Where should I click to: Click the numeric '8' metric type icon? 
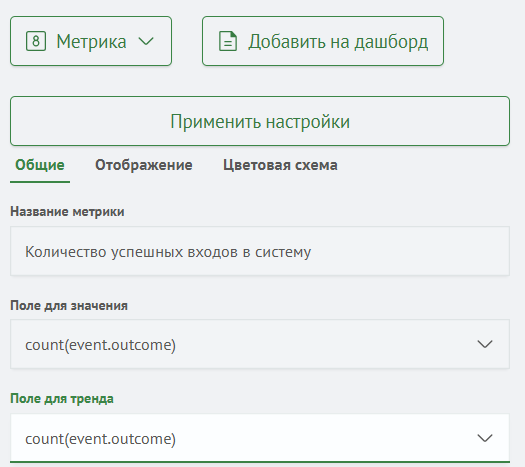(36, 41)
